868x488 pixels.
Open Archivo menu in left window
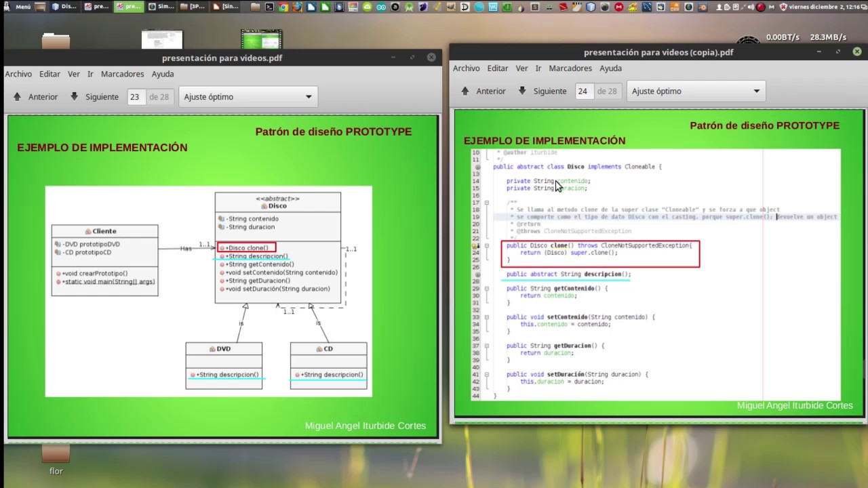coord(18,74)
